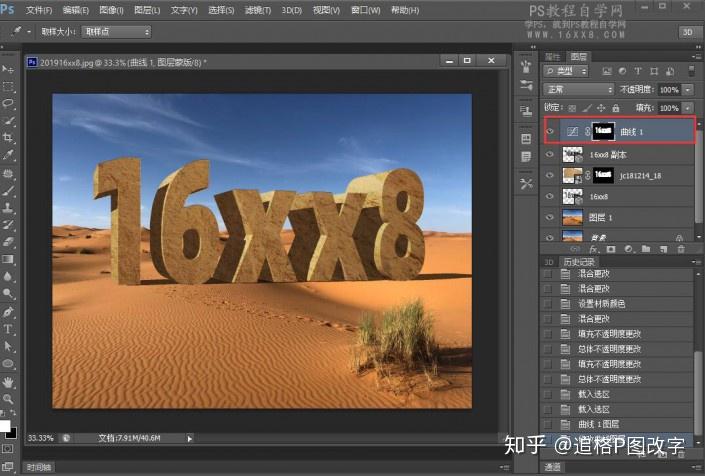Screen dimensions: 705x476
Task: Select the Clone Stamp tool
Action: point(8,208)
